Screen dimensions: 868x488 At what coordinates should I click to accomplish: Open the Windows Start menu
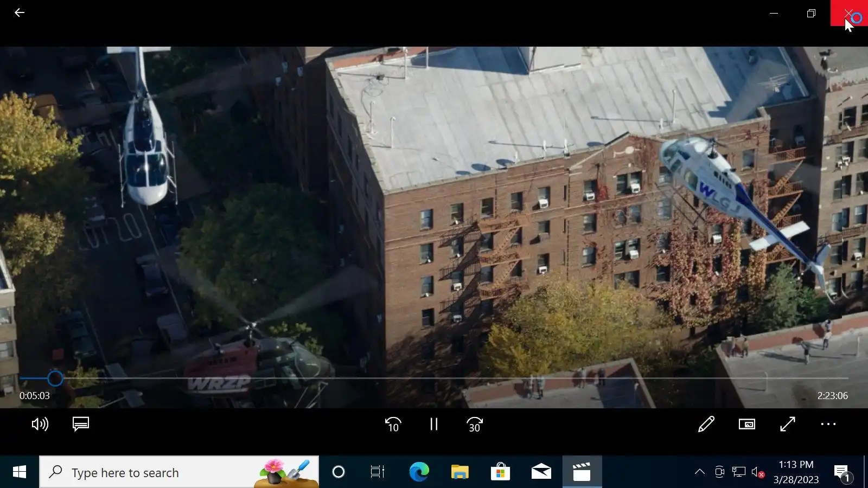(x=20, y=472)
